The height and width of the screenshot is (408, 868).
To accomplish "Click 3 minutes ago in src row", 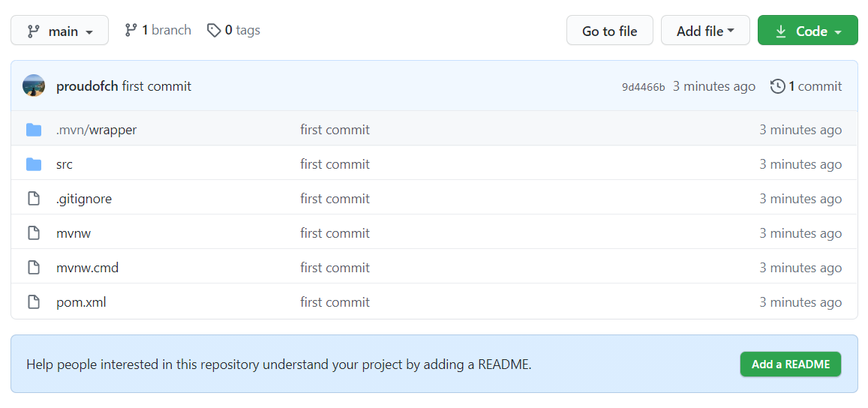I will [800, 164].
